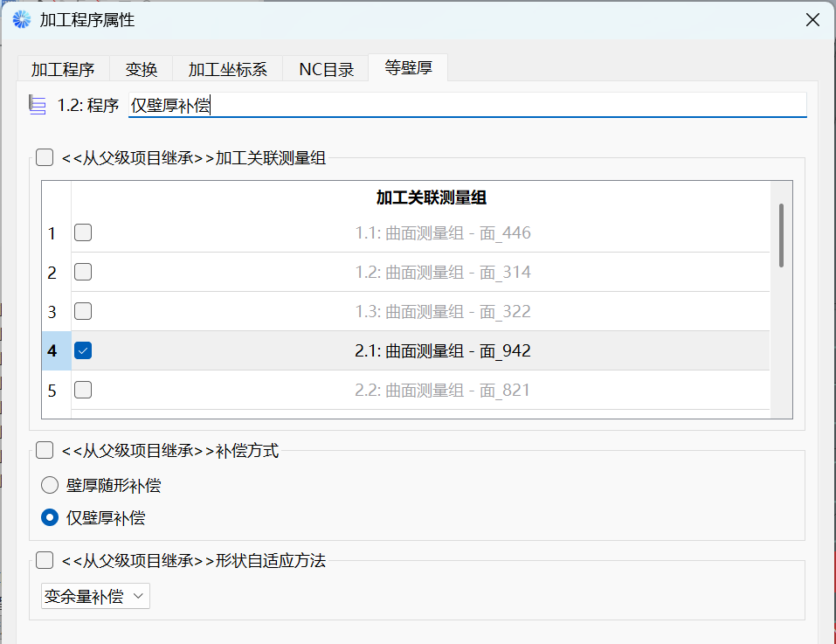
Task: Select row header number 3 in table
Action: (x=52, y=312)
